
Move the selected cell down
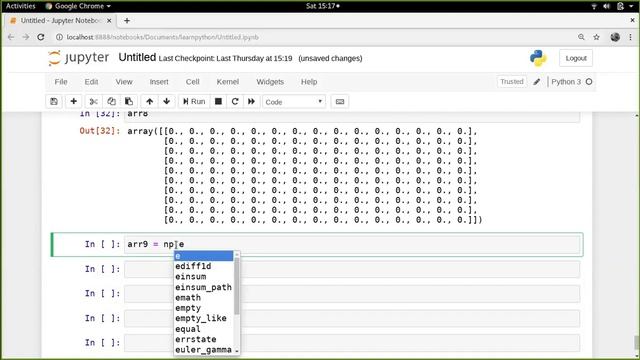coord(167,102)
